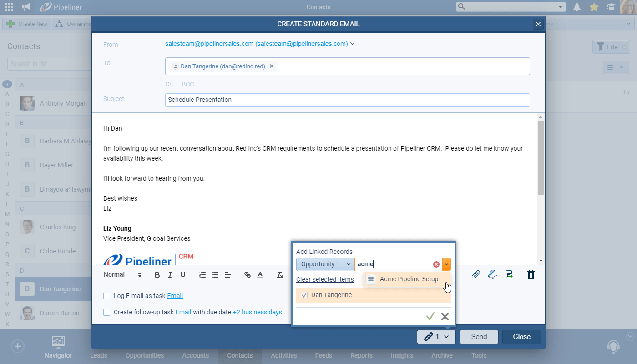Attach a file using the paperclip icon
The width and height of the screenshot is (637, 364).
tap(476, 274)
